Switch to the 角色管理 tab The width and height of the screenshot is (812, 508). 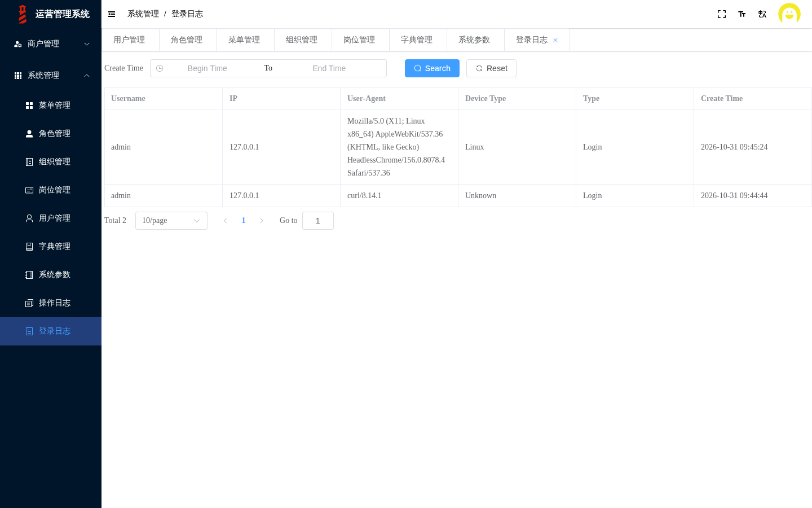187,40
